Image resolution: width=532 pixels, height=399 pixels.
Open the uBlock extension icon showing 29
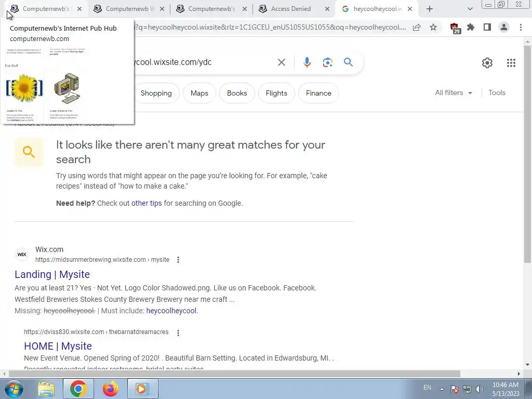(455, 28)
